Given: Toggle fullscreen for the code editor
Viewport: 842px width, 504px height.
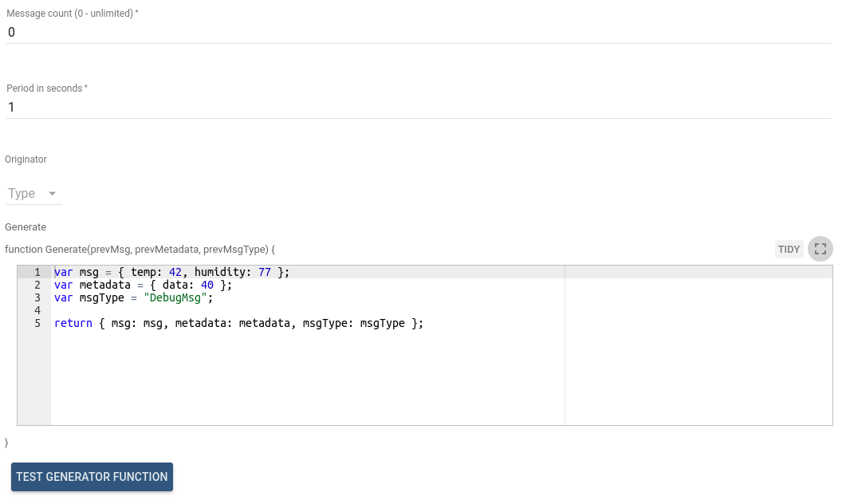Looking at the screenshot, I should (820, 249).
